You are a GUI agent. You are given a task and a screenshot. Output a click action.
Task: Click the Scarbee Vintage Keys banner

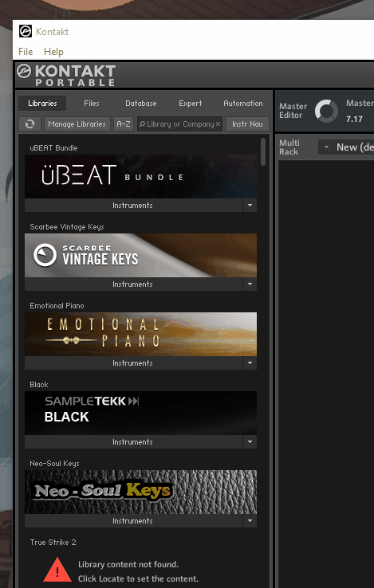click(x=141, y=255)
